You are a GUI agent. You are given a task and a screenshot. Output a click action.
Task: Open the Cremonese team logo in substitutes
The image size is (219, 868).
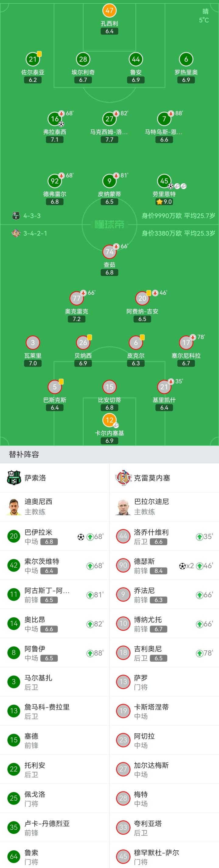[123, 478]
